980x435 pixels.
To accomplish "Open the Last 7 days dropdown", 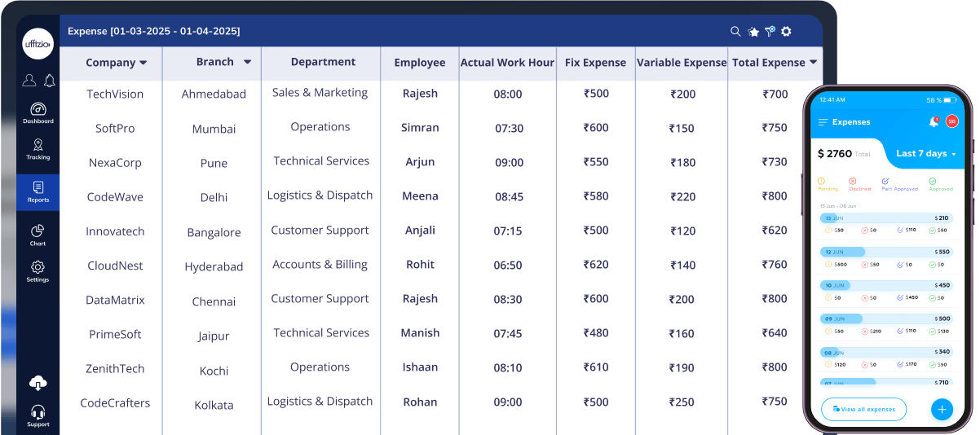I will pos(926,153).
